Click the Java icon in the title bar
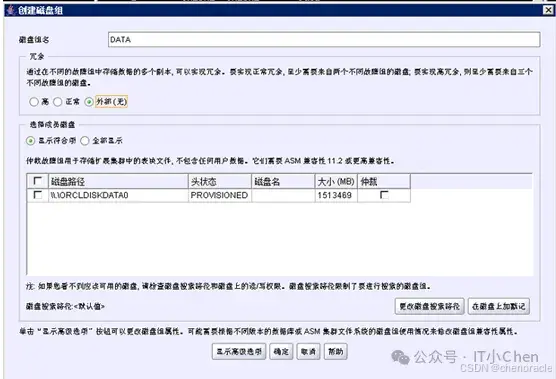The height and width of the screenshot is (379, 556). coord(11,10)
